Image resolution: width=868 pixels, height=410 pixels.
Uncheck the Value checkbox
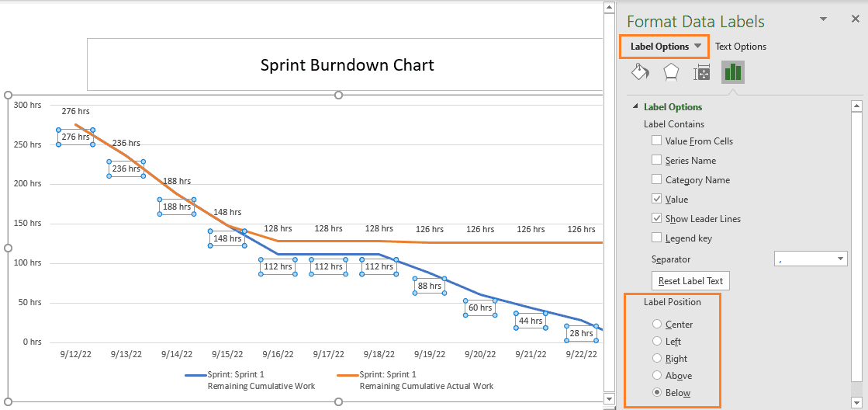point(656,199)
